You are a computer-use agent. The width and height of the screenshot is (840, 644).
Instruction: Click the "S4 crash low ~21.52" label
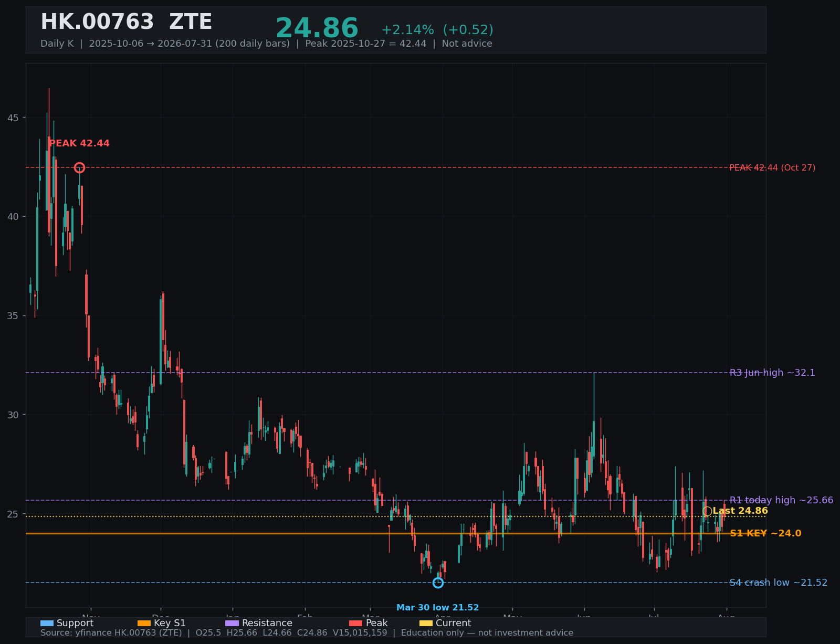(x=779, y=583)
